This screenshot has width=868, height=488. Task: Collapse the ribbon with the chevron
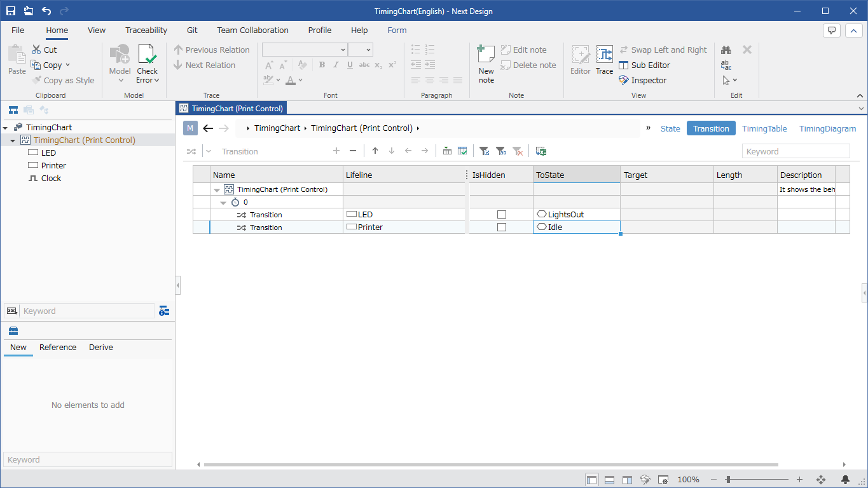[x=860, y=96]
